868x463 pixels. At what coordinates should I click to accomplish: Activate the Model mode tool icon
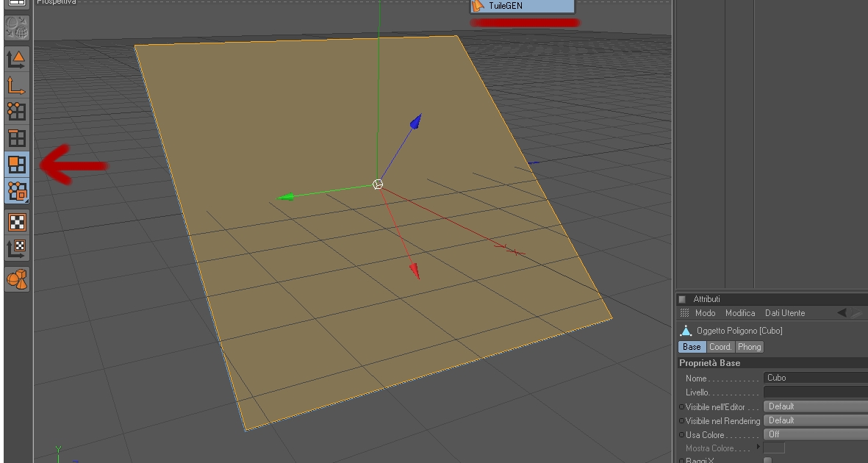point(17,59)
